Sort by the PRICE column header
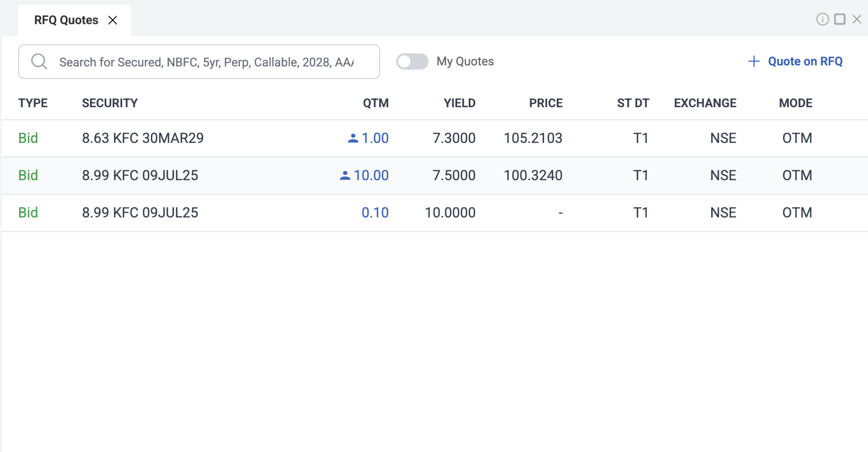The width and height of the screenshot is (868, 452). tap(546, 103)
